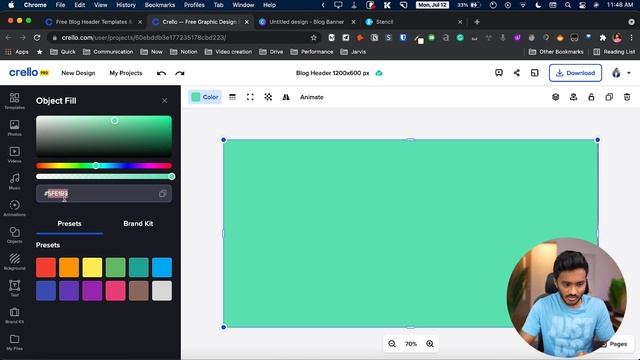Open the Photos sidebar panel

coord(14,127)
